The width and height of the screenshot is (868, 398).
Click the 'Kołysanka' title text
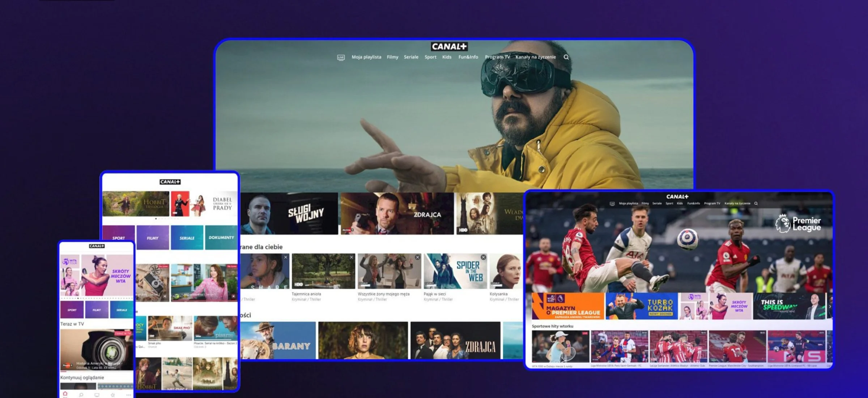pyautogui.click(x=498, y=294)
